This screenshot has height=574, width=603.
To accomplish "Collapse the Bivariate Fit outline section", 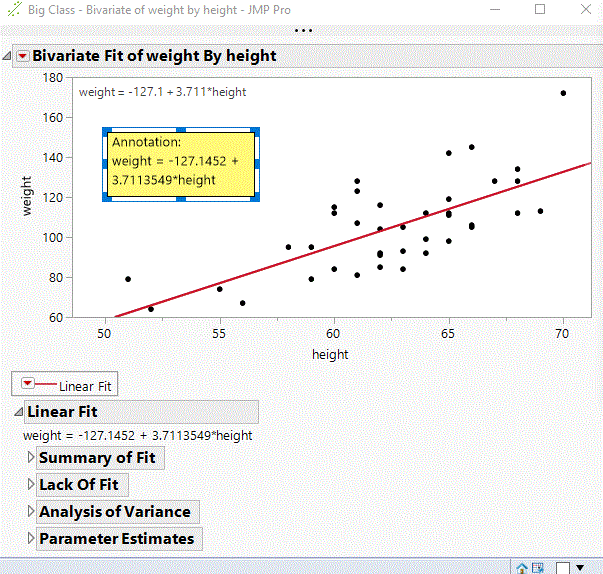I will tap(8, 56).
